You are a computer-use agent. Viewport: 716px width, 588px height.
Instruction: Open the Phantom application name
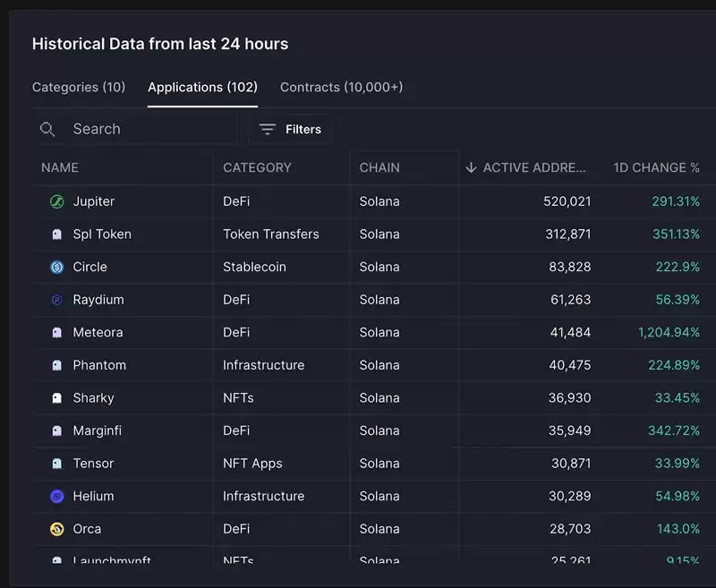pos(99,365)
